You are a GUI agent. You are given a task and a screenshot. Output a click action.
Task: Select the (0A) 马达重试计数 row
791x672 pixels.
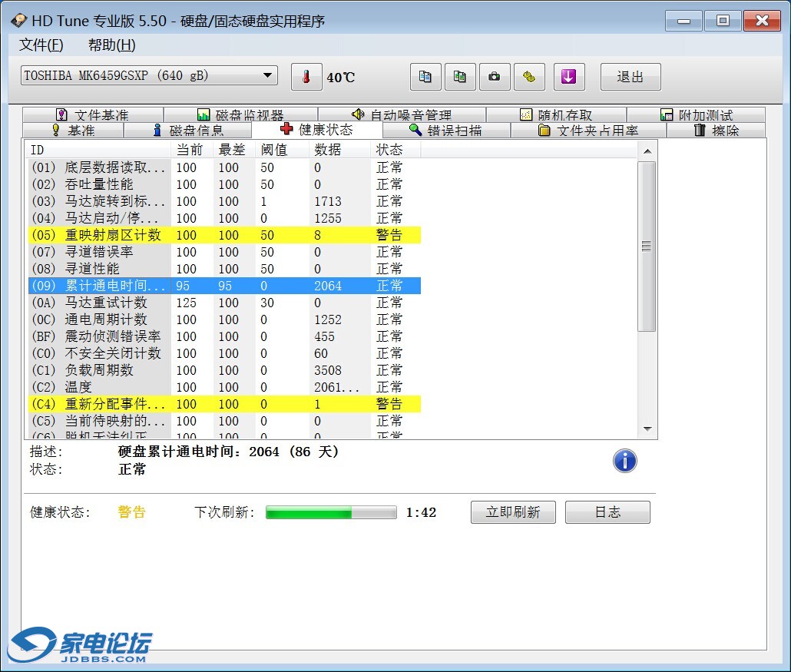point(224,303)
